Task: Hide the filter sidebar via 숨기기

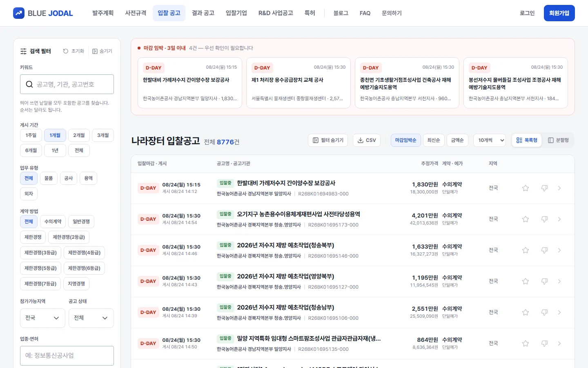Action: [102, 51]
